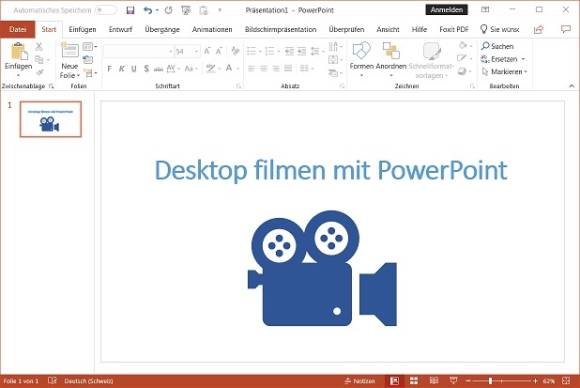Open the slide layout dropdown
This screenshot has height=388, width=580.
[90, 47]
